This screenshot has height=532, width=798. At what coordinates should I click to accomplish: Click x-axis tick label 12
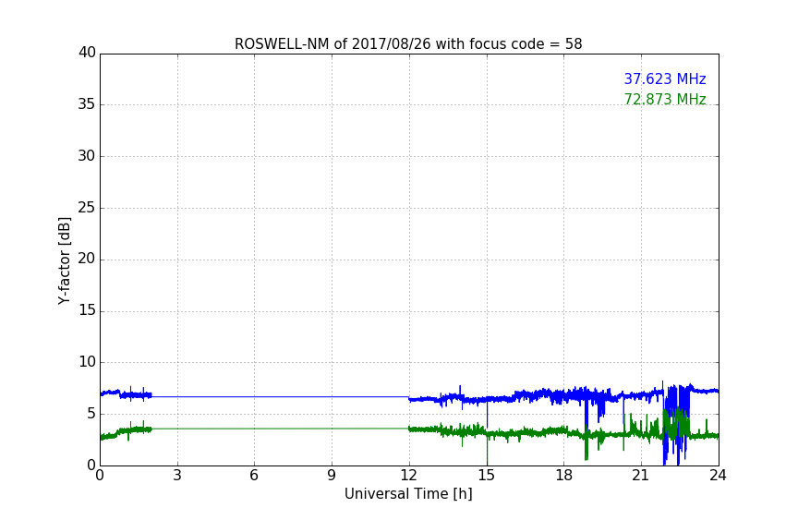tap(409, 476)
